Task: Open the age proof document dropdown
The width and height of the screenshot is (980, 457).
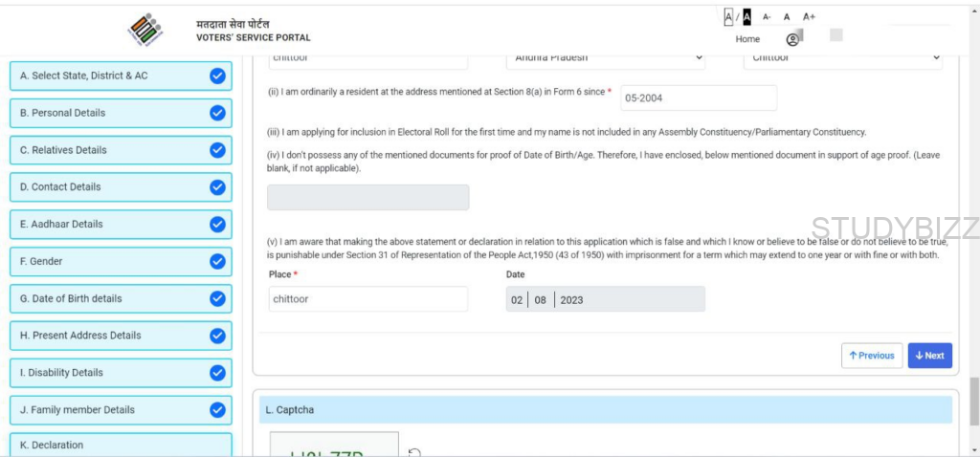Action: pos(367,198)
